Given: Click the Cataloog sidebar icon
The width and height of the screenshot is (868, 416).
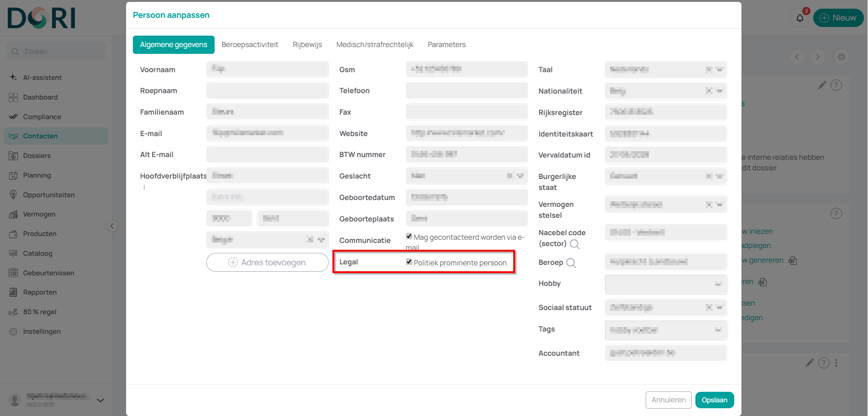Looking at the screenshot, I should point(13,253).
